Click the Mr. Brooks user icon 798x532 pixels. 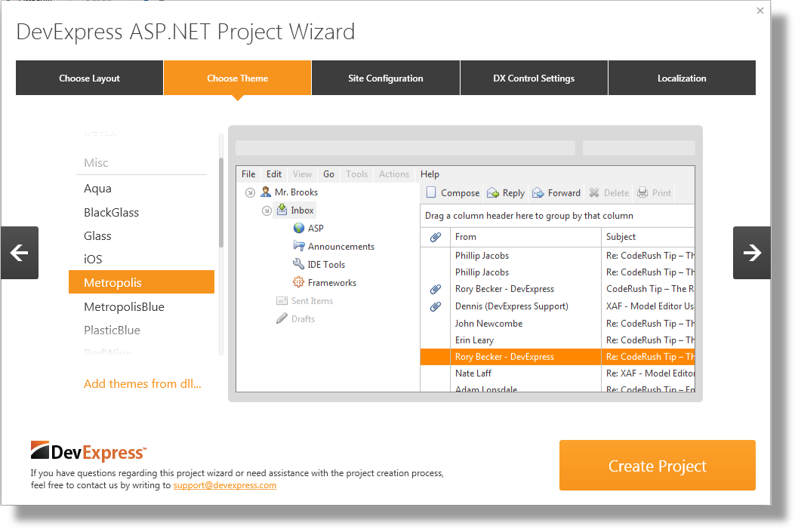pyautogui.click(x=266, y=192)
